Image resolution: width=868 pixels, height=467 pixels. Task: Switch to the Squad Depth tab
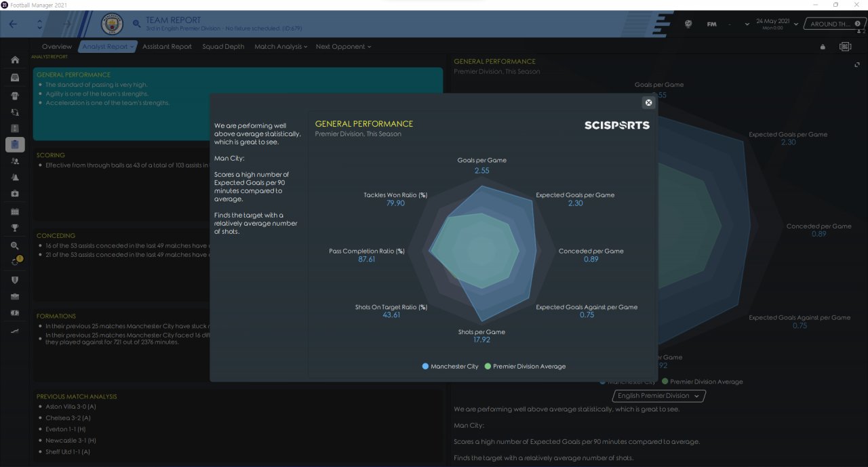pos(223,47)
